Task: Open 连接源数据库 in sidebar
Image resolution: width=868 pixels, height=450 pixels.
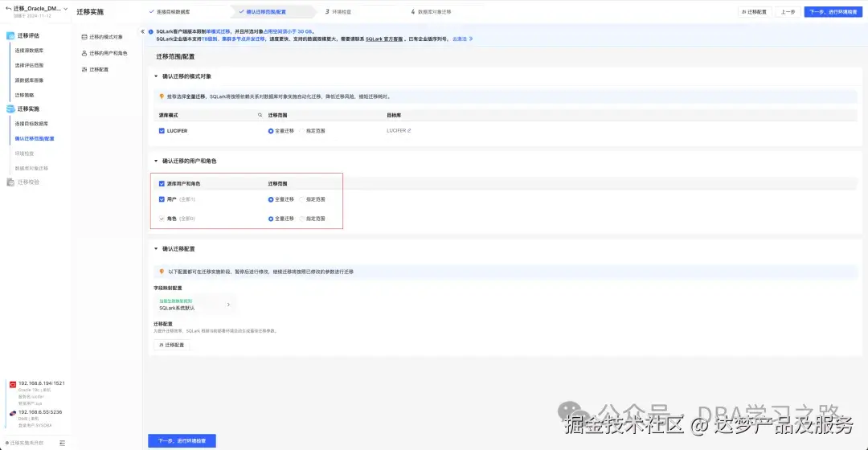Action: 29,51
